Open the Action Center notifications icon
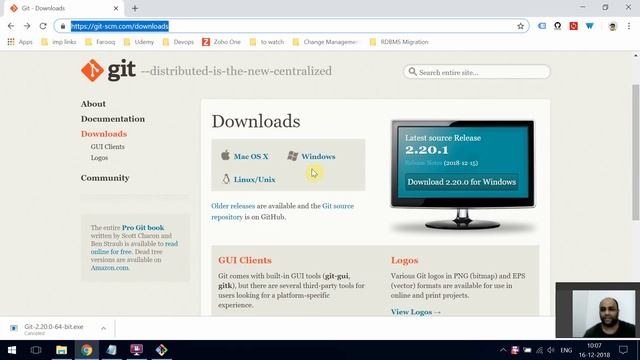This screenshot has width=640, height=360. click(623, 350)
